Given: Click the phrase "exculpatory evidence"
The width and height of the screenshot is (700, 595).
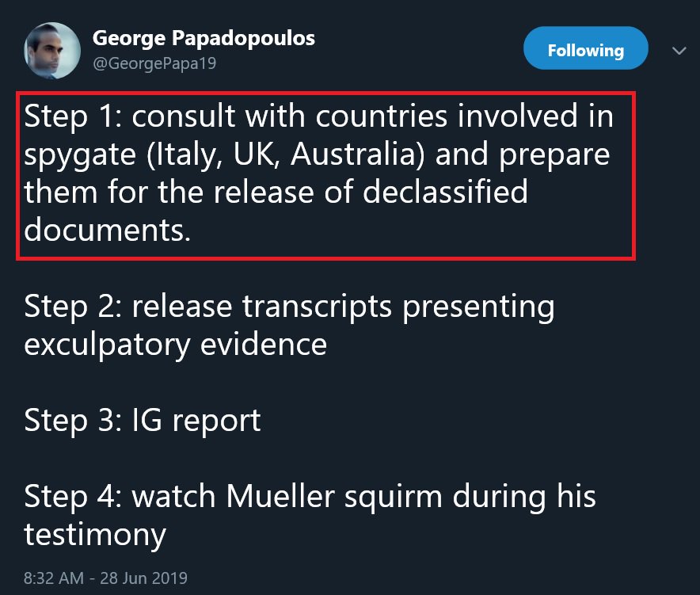Looking at the screenshot, I should pyautogui.click(x=176, y=345).
